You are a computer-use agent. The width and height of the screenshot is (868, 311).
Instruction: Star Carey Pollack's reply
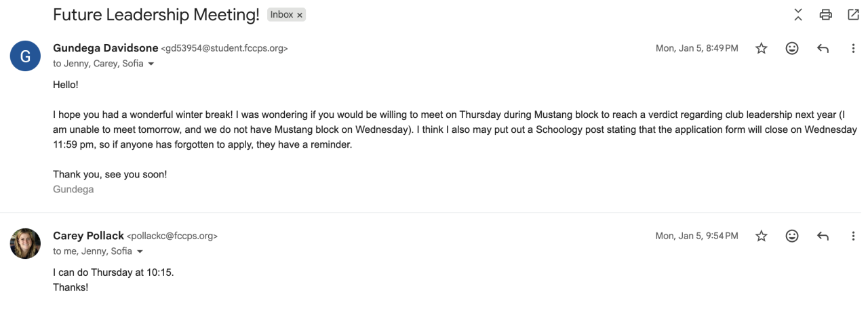coord(762,236)
